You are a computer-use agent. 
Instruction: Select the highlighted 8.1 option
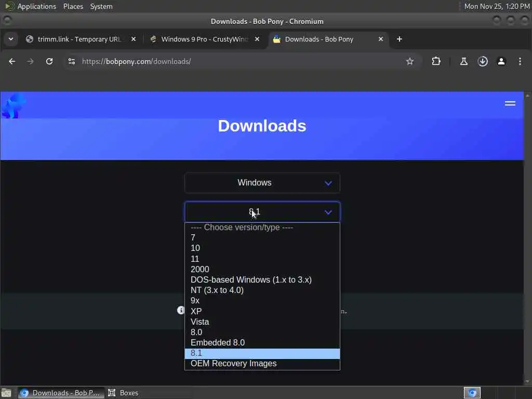[x=262, y=353]
